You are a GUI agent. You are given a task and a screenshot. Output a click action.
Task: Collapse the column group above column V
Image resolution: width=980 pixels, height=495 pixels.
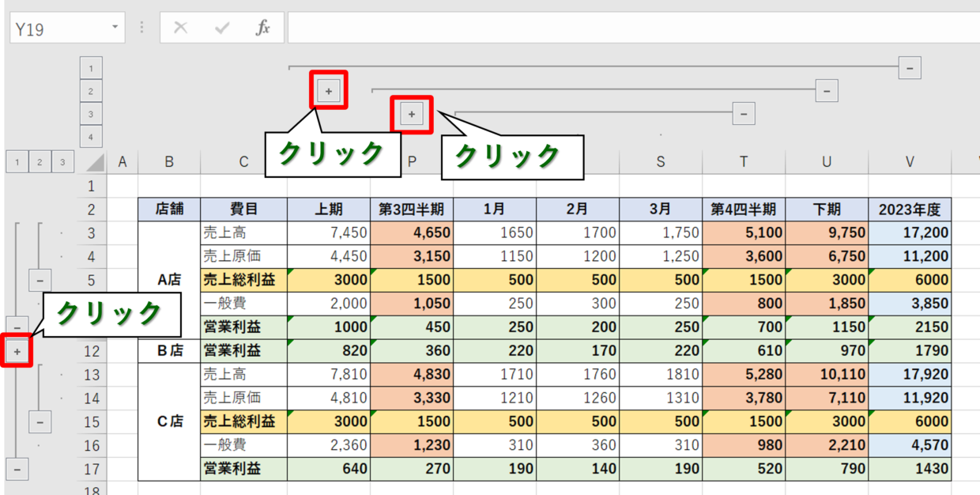click(910, 68)
